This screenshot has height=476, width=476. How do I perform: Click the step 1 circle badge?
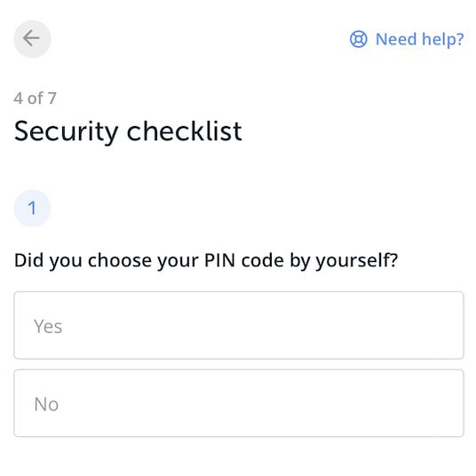point(32,208)
